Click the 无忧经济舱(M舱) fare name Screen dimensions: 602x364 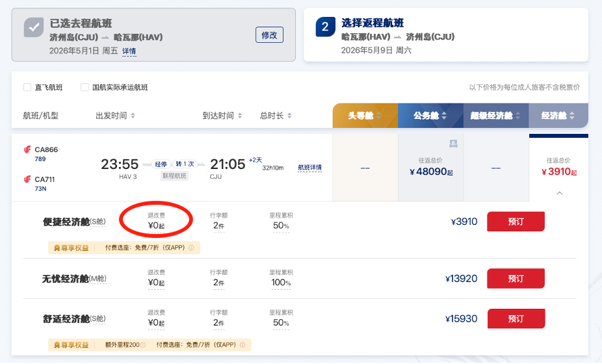point(74,279)
